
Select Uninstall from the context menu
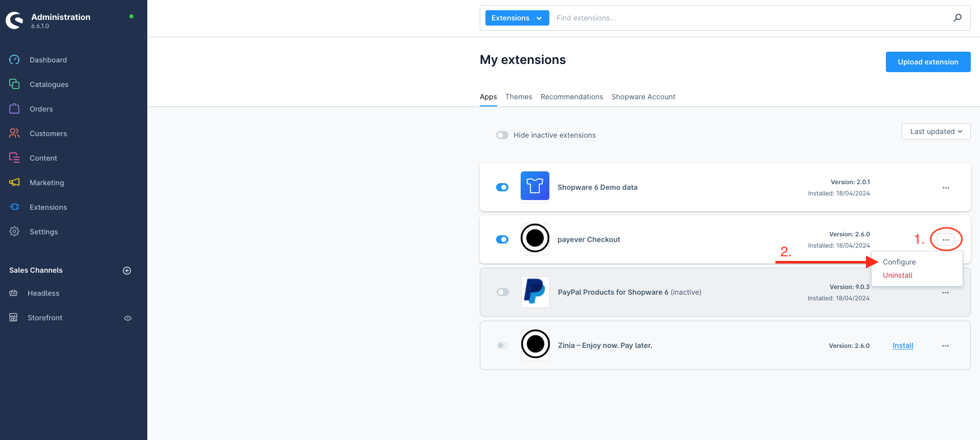click(x=898, y=275)
